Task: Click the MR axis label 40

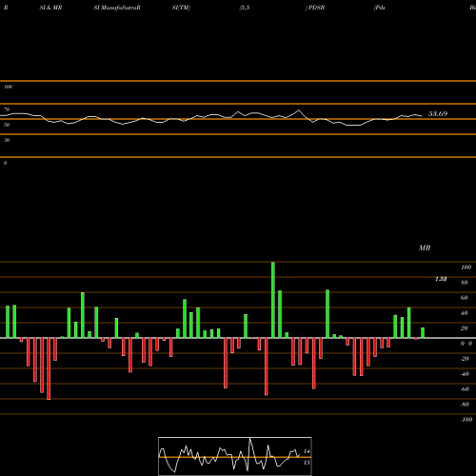Action: point(465,313)
